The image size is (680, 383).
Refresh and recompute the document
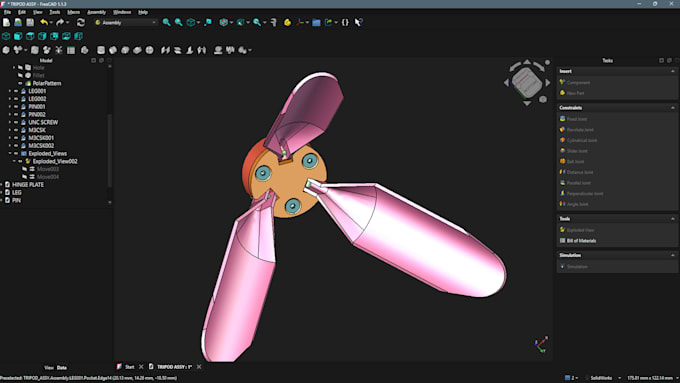[81, 23]
